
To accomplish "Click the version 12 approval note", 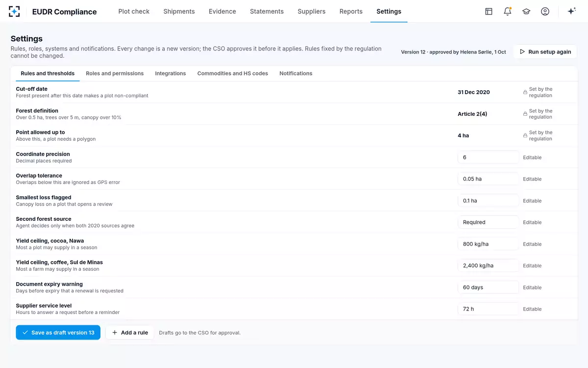I will click(x=453, y=52).
